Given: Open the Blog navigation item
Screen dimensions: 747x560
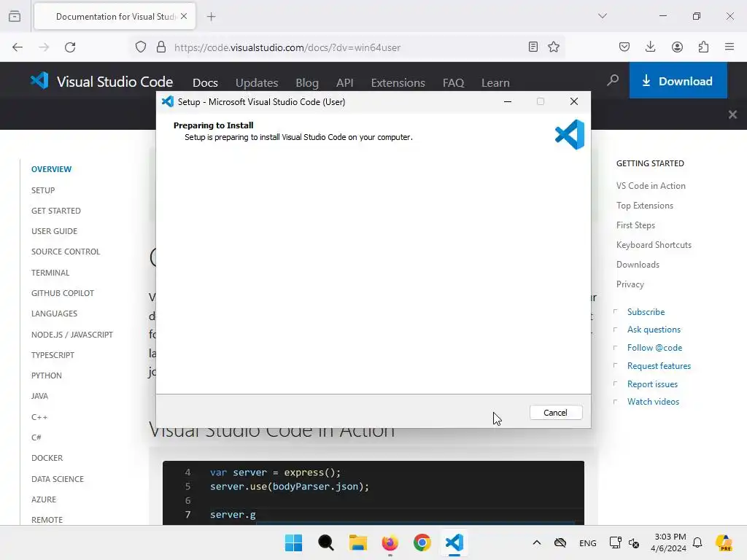Looking at the screenshot, I should click(x=307, y=83).
